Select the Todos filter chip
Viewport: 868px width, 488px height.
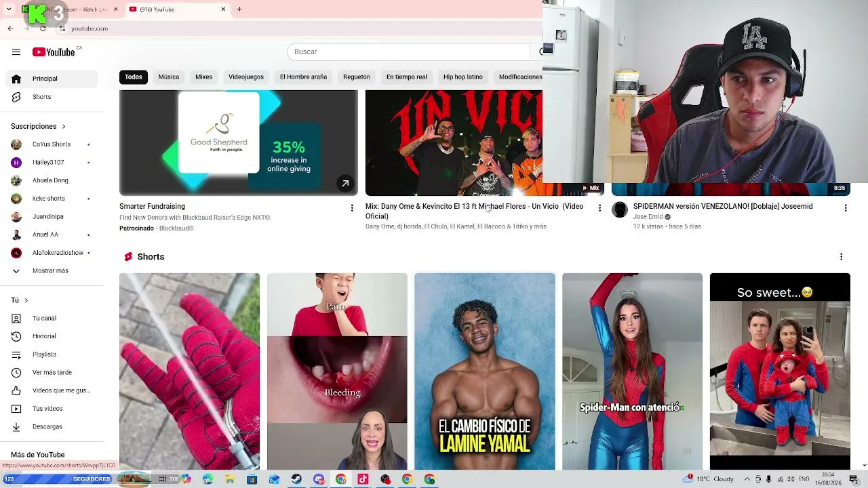[134, 77]
